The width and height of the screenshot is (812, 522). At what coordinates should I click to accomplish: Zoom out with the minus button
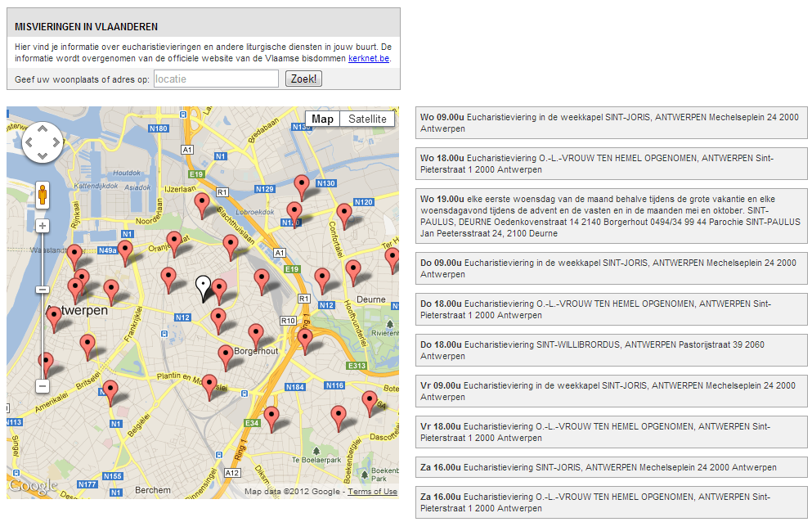click(x=43, y=386)
